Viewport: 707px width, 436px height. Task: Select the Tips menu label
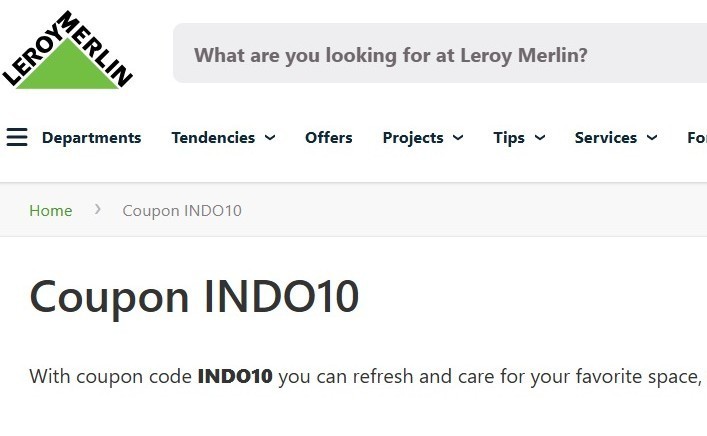coord(509,138)
